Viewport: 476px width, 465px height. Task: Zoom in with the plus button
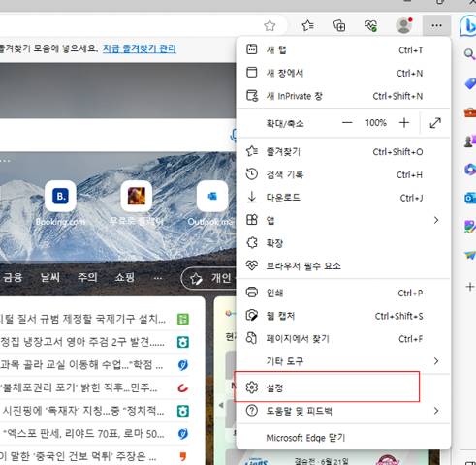(404, 123)
